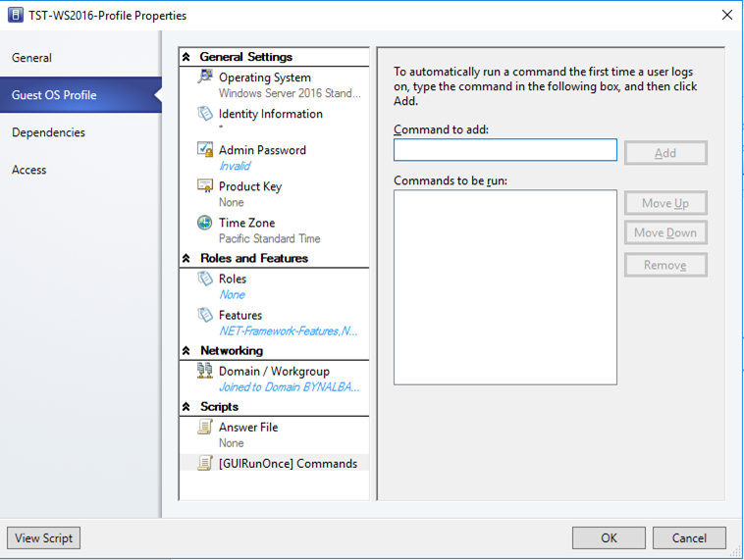This screenshot has height=560, width=744.
Task: Collapse the Scripts section
Action: click(186, 407)
